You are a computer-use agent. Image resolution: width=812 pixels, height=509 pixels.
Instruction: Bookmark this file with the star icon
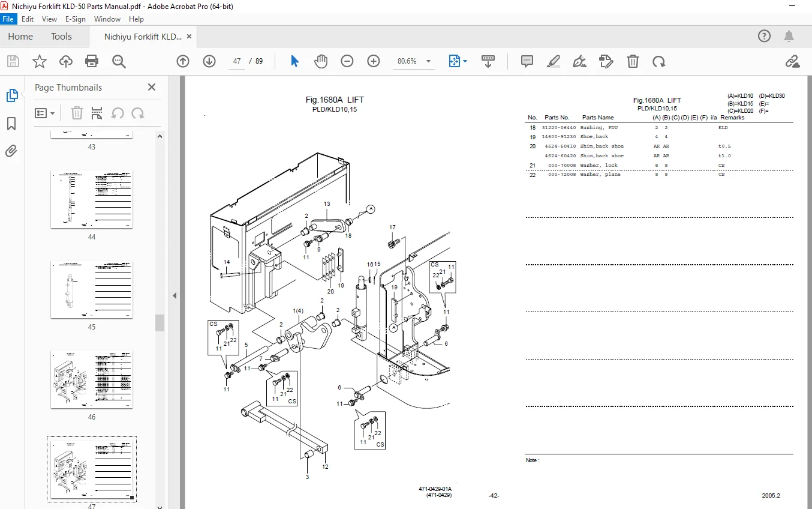40,61
